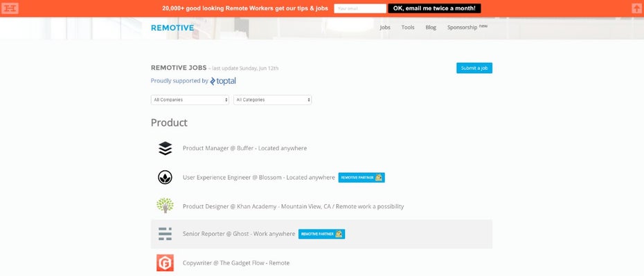Screen dimensions: 644x276
Task: Click the Buffer company logo
Action: (165, 148)
